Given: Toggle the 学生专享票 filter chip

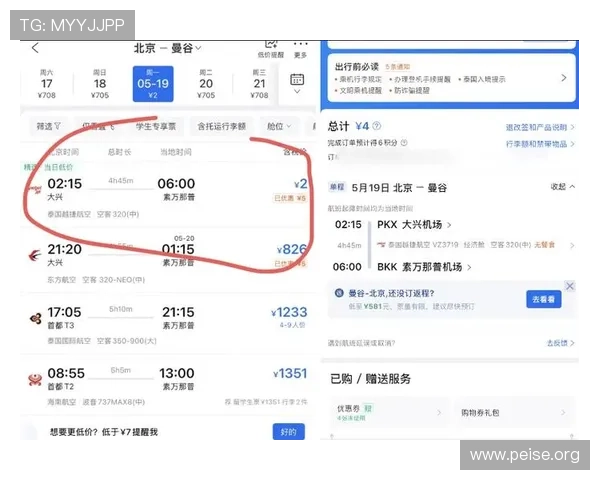Looking at the screenshot, I should pyautogui.click(x=156, y=126).
